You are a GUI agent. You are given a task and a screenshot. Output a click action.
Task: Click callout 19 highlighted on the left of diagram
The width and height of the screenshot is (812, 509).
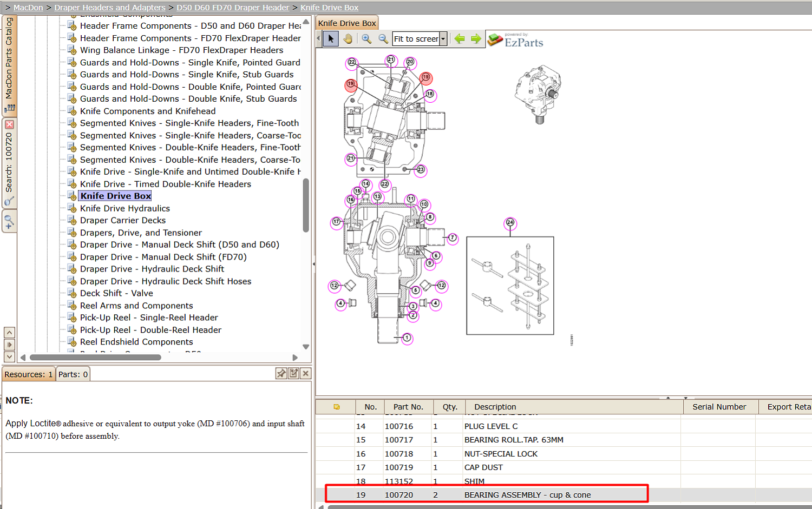click(x=351, y=84)
